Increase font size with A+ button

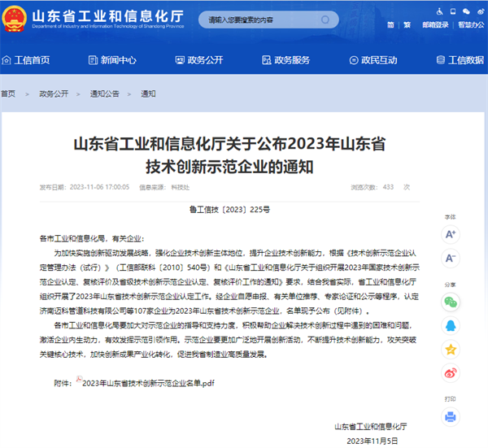click(x=450, y=234)
